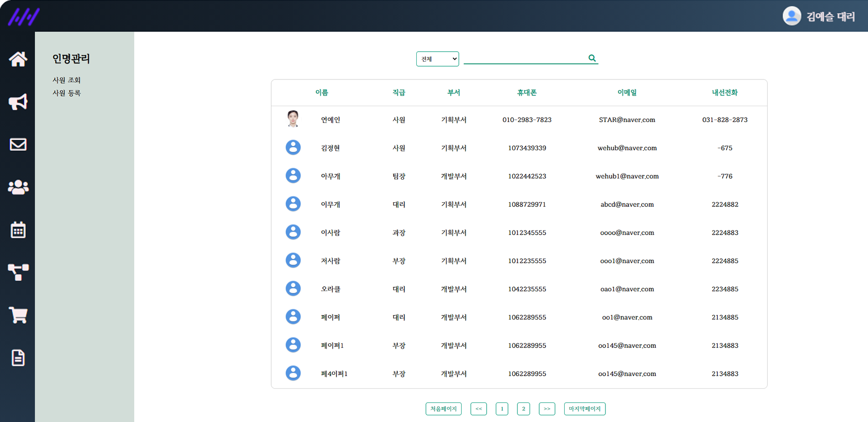Click the avatar icon for 페이퍼1
The image size is (868, 422).
293,345
